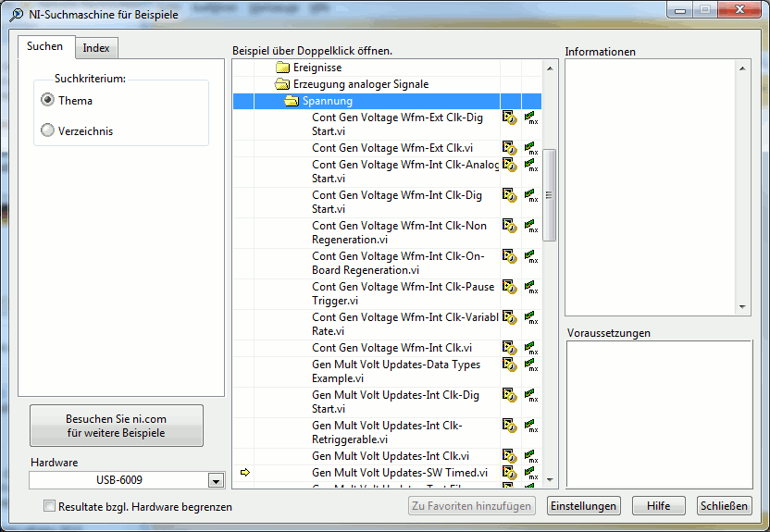The height and width of the screenshot is (532, 770).
Task: Click DAQmx icon for Wfm-Int Clk-Analog Start.vi
Action: 531,165
